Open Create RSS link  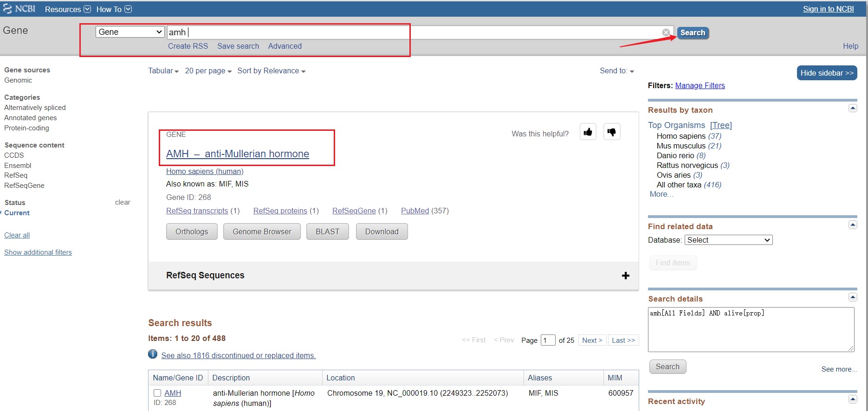[x=188, y=46]
